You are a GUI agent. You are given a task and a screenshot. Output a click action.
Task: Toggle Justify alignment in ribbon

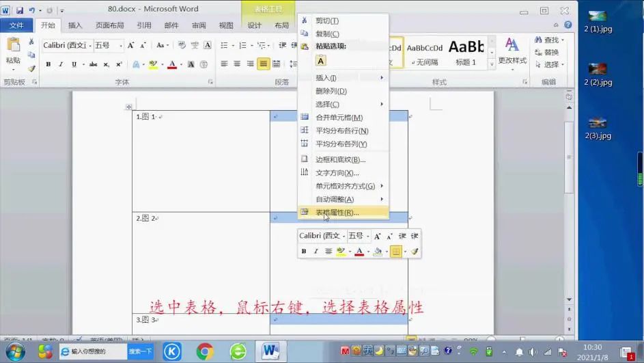click(x=263, y=64)
